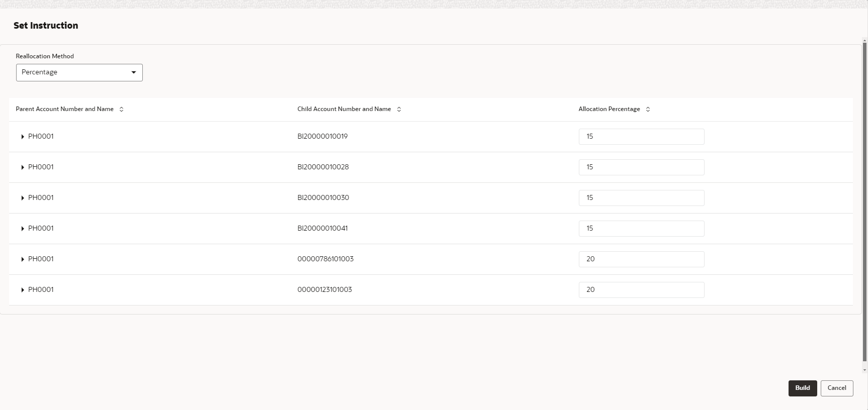Screen dimensions: 868x410
Task: Click the Build button
Action: click(x=803, y=388)
